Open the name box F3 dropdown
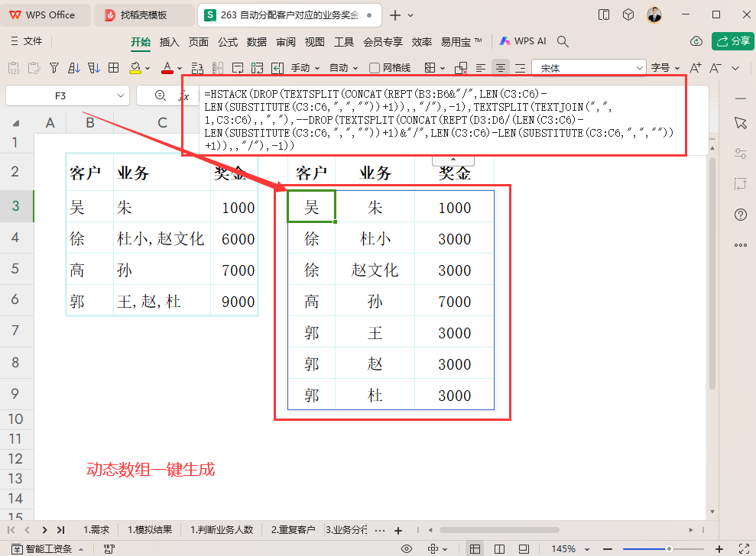This screenshot has width=756, height=556. 121,96
